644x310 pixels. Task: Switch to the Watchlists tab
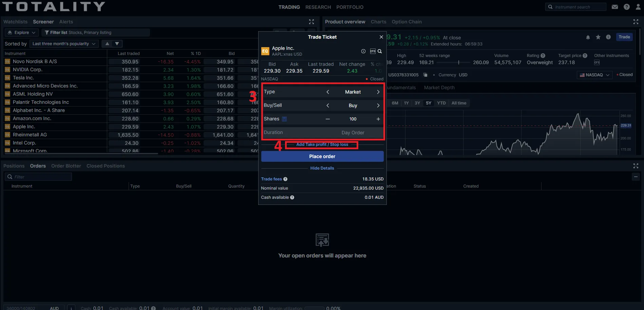(x=15, y=22)
